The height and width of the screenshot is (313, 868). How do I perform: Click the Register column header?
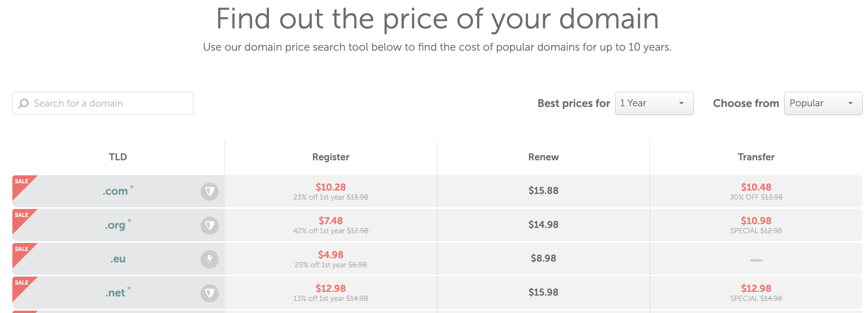click(x=331, y=157)
